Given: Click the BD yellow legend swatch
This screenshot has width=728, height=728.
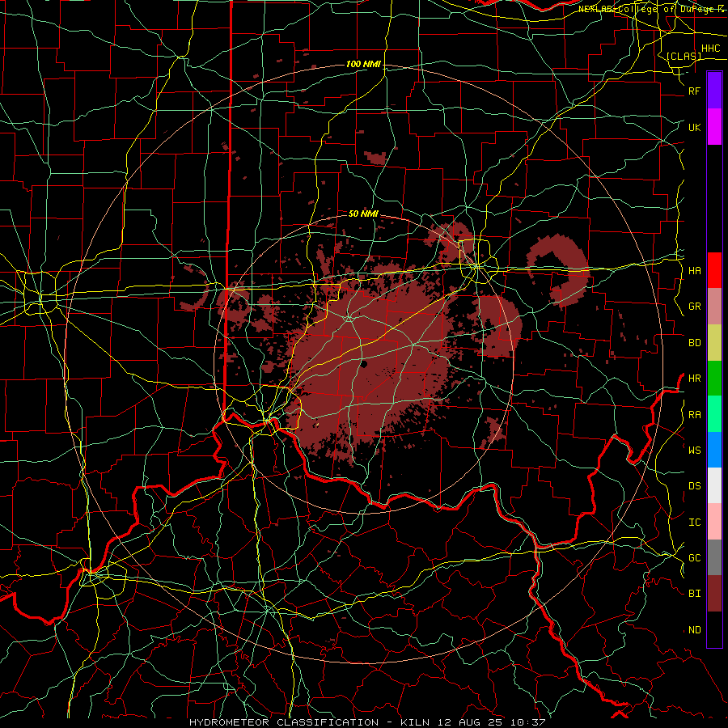Looking at the screenshot, I should coord(714,343).
